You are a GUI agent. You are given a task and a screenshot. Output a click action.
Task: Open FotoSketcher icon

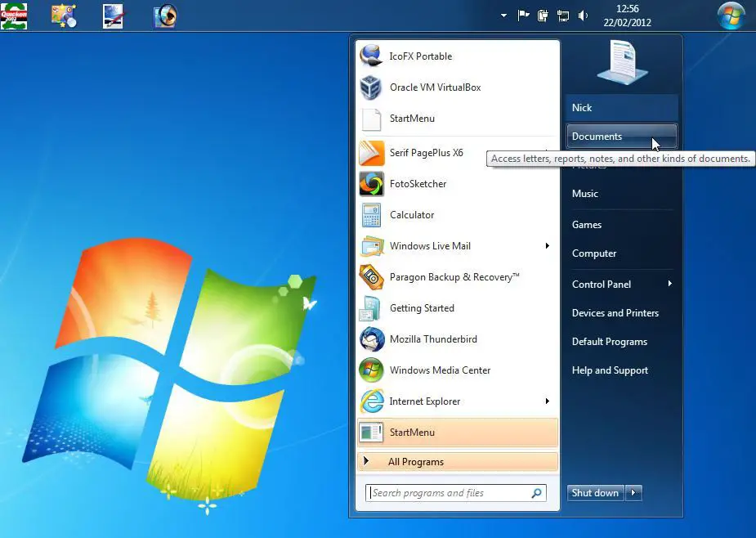371,184
